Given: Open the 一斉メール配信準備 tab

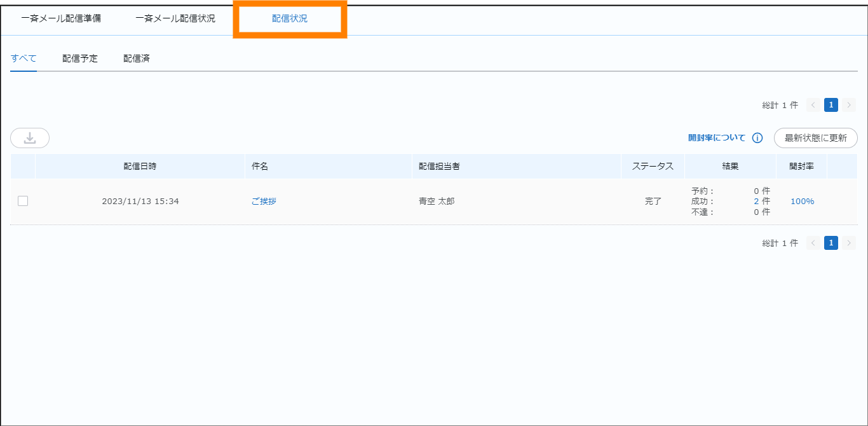Looking at the screenshot, I should (61, 18).
